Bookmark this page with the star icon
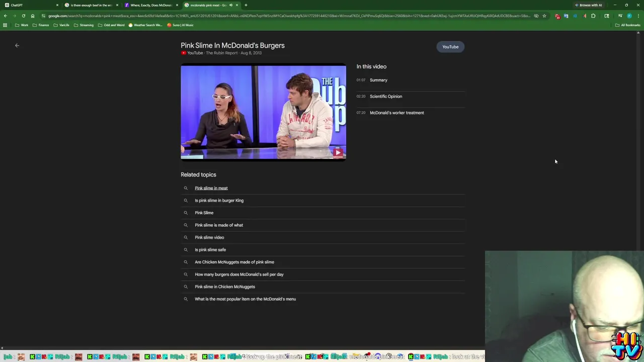 (544, 16)
